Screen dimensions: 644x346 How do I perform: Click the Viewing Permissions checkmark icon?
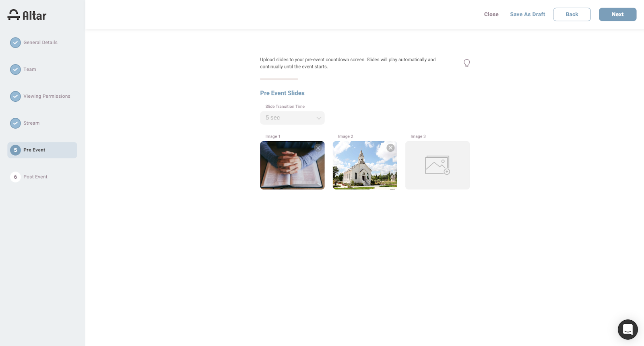(x=15, y=97)
